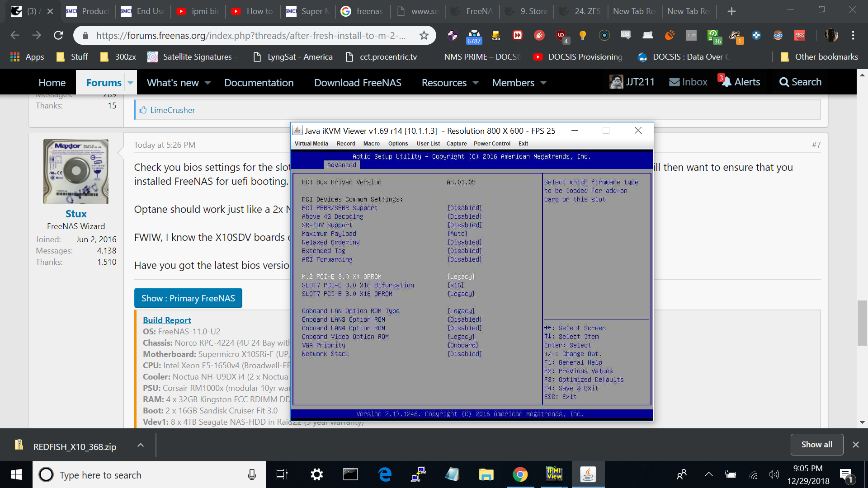Open the Power Control menu in iKVM
The height and width of the screenshot is (488, 868).
click(x=492, y=144)
